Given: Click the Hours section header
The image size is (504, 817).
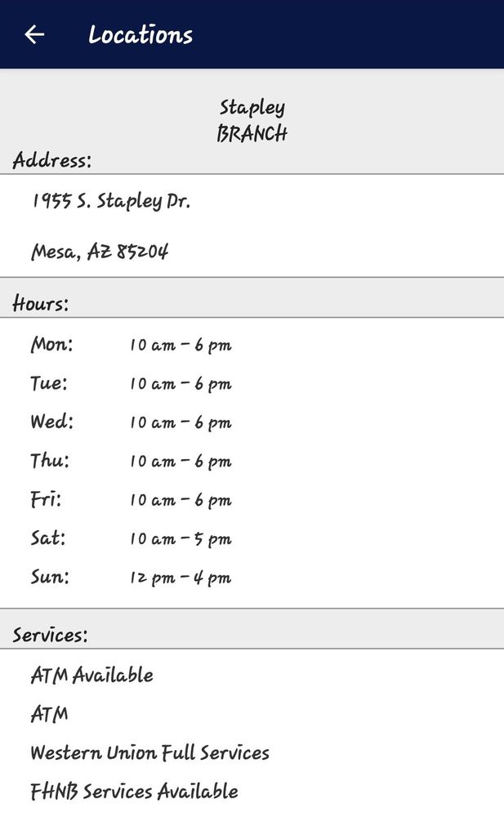Looking at the screenshot, I should pos(41,304).
